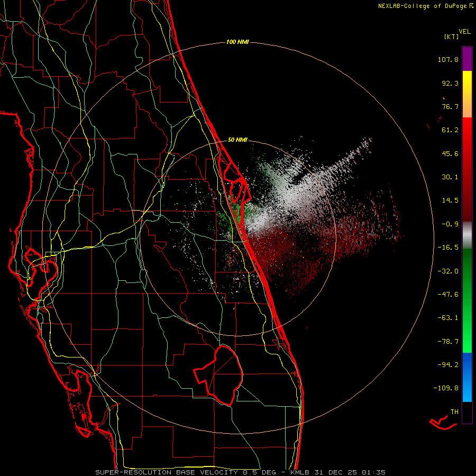Image resolution: width=476 pixels, height=476 pixels.
Task: Click the SUPER-RESOLUTION BASE VELOCITY caption
Action: tap(168, 472)
